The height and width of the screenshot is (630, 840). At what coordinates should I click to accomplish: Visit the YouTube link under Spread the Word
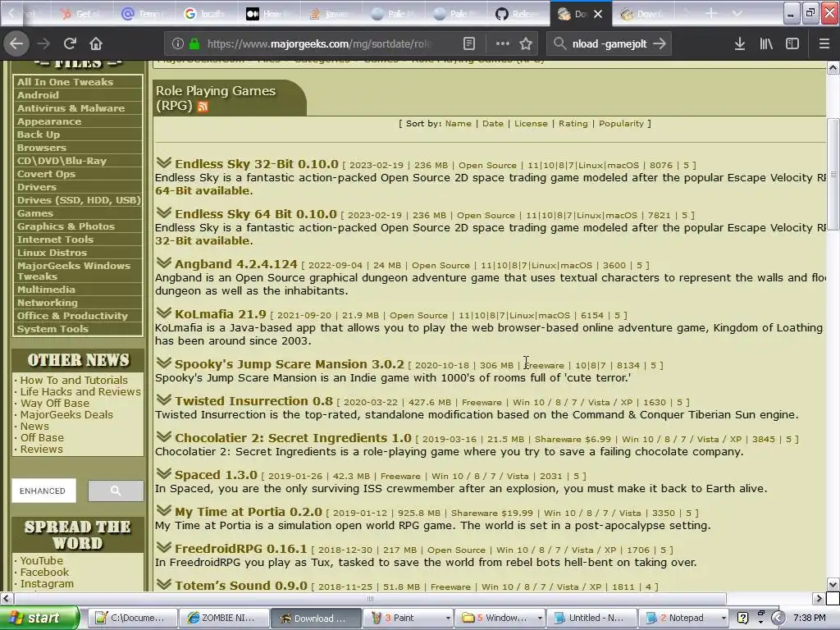[41, 560]
